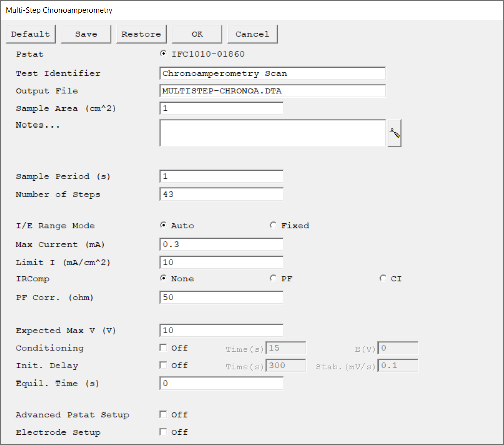This screenshot has width=504, height=445.
Task: Click into the Notes text box
Action: click(272, 133)
